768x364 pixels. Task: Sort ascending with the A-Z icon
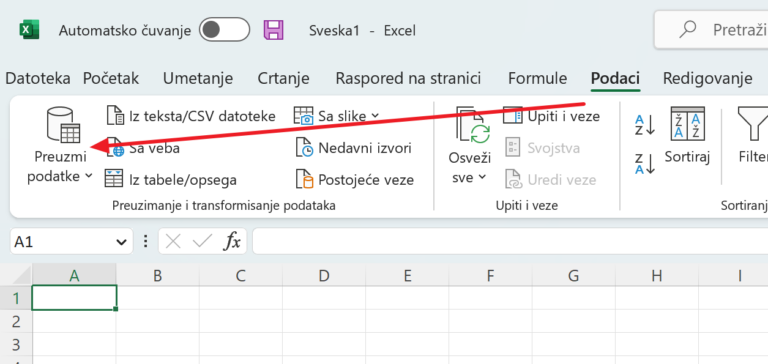(x=645, y=125)
